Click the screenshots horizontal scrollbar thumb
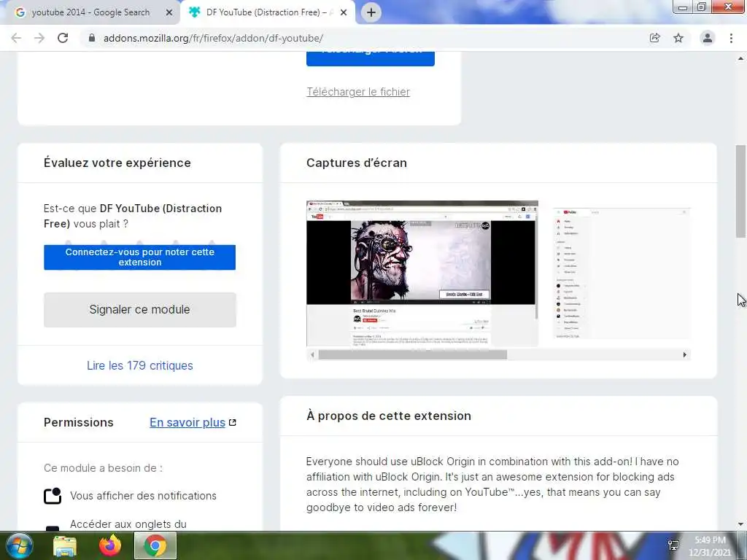This screenshot has width=747, height=560. [413, 355]
